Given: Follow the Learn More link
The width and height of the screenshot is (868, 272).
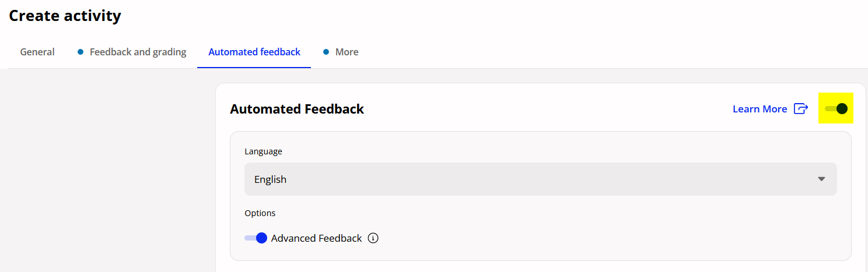Looking at the screenshot, I should click(759, 109).
